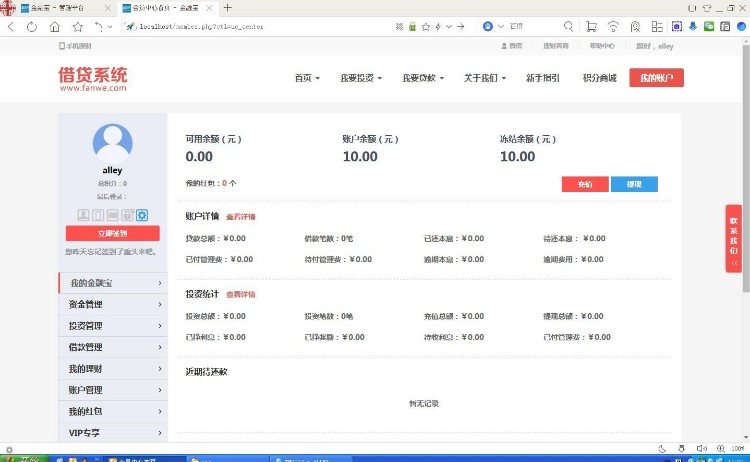Bookmark page with the toolbar star icon
The width and height of the screenshot is (750, 462).
point(77,27)
